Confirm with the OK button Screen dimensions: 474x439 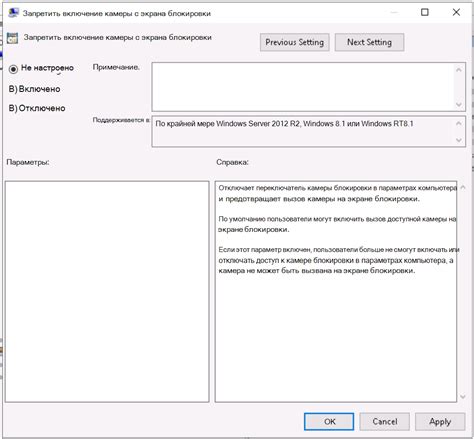coord(329,422)
